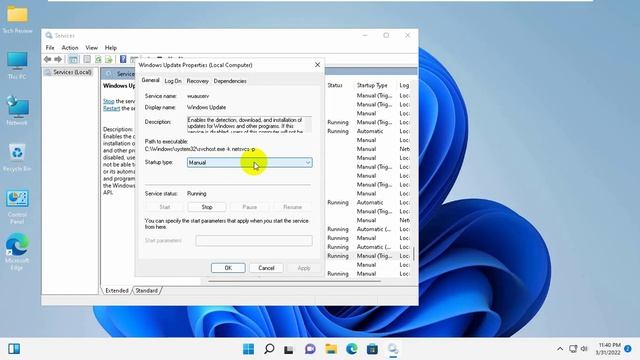Click the Stop button in the dialog
This screenshot has width=640, height=360.
point(207,207)
